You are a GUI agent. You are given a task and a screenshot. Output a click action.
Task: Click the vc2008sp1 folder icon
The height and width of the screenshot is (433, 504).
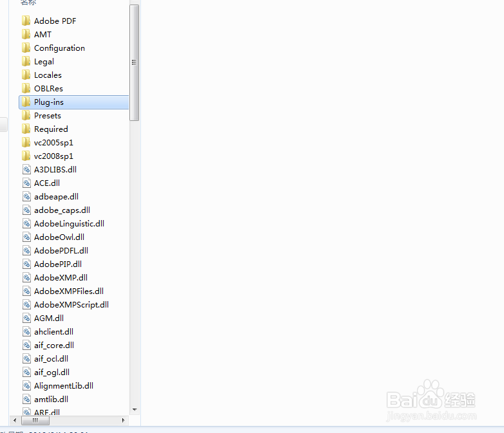pos(26,156)
